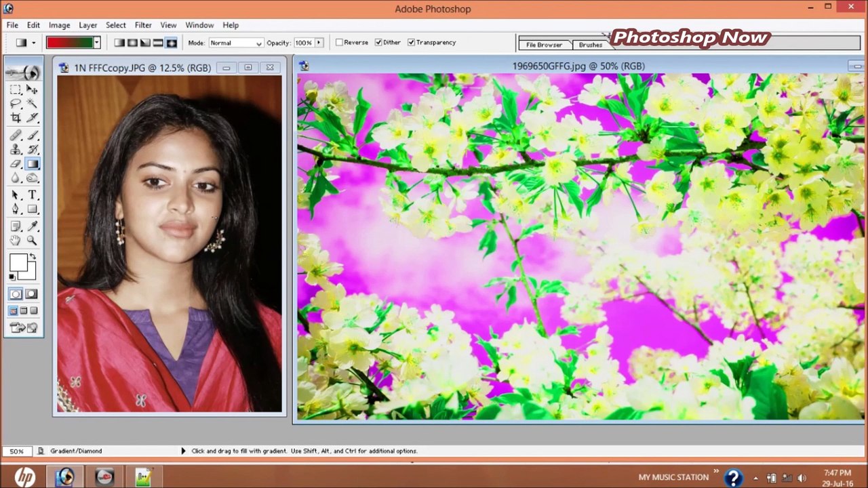Choose the Angle gradient style button

(145, 43)
